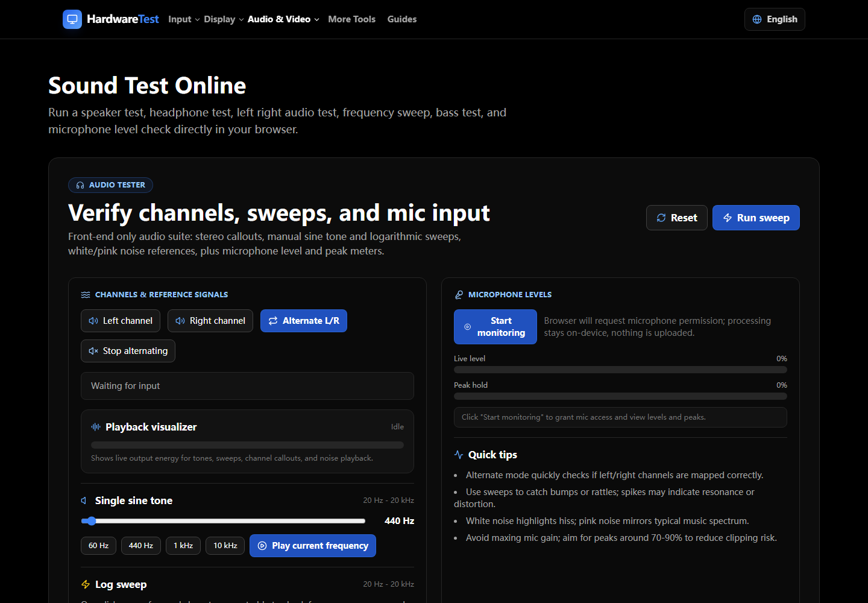Start Alternate L/R playback

pos(304,321)
